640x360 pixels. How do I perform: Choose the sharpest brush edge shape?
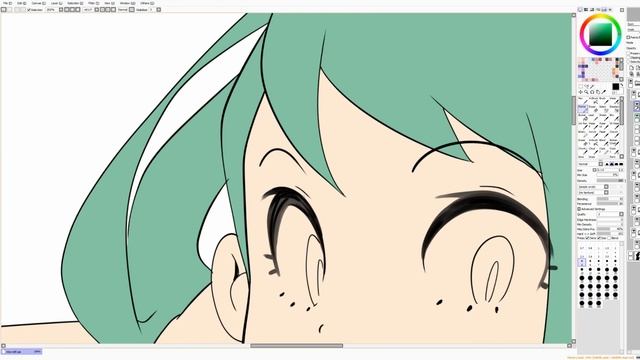coord(607,164)
